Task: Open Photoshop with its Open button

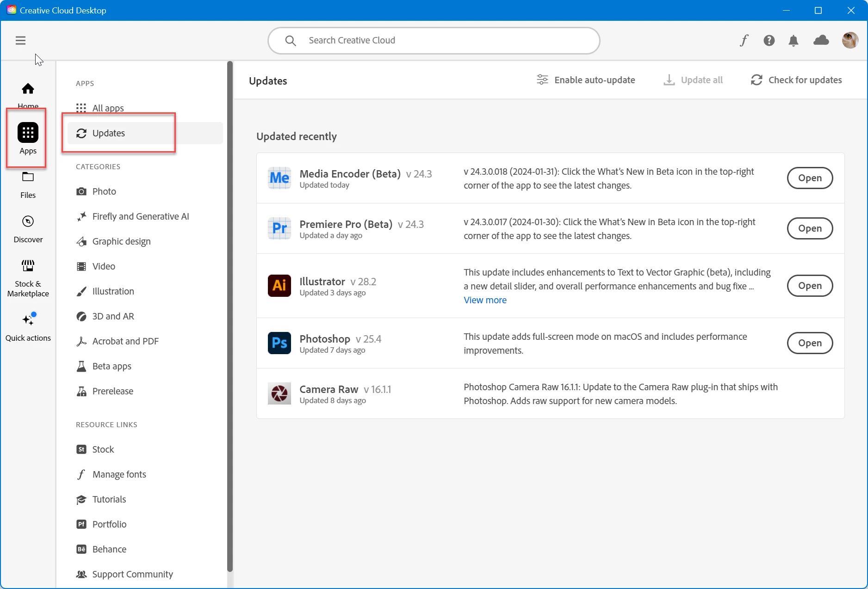Action: pos(810,343)
